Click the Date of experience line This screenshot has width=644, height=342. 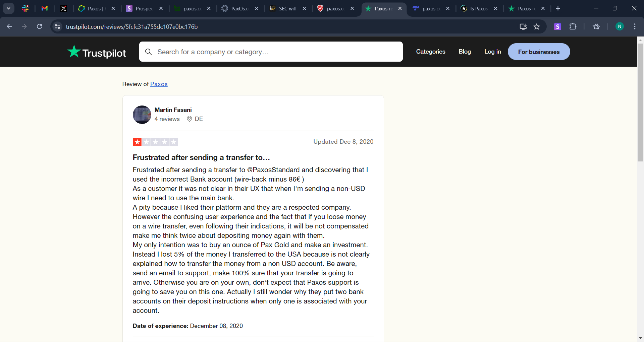click(x=188, y=326)
